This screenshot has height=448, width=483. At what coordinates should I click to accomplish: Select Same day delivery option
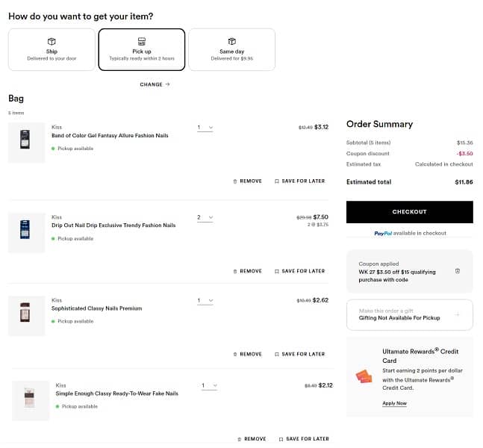[x=231, y=49]
